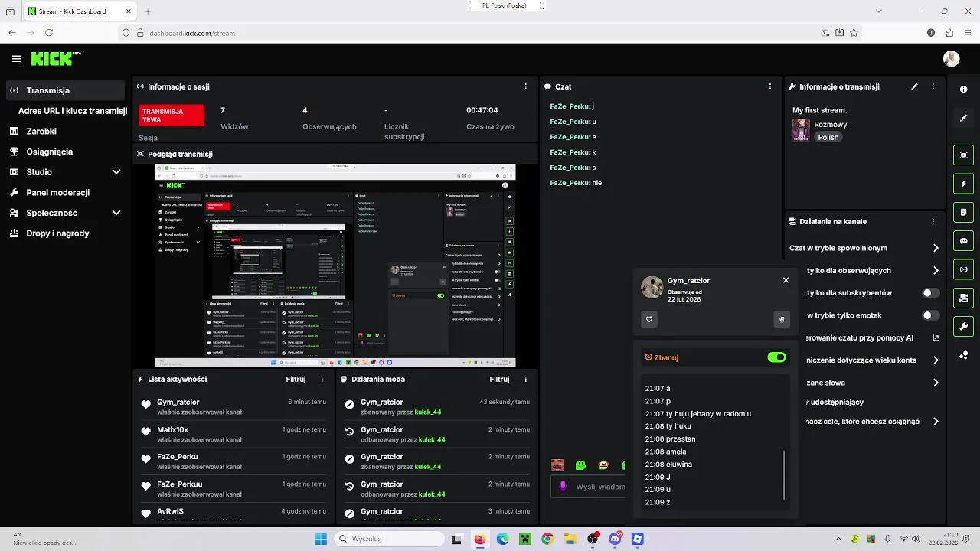Click the Kick logo
The height and width of the screenshot is (551, 980).
tap(55, 58)
